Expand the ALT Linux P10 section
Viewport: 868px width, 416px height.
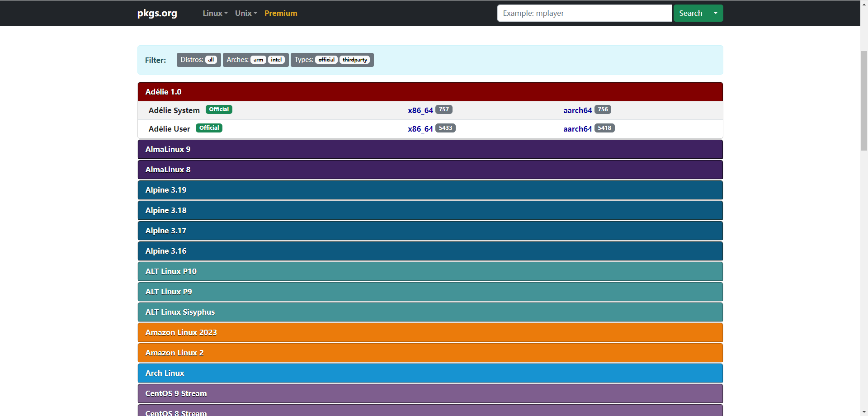click(430, 271)
